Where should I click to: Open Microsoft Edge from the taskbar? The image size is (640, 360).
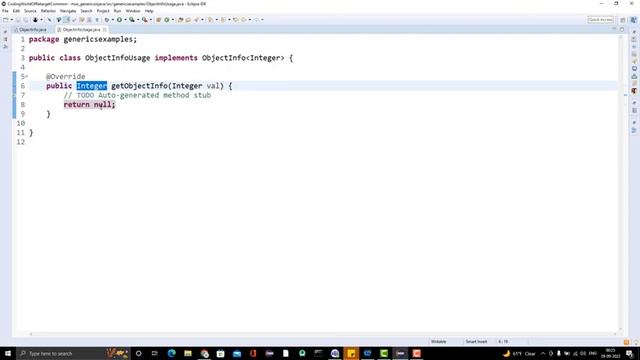pos(171,353)
